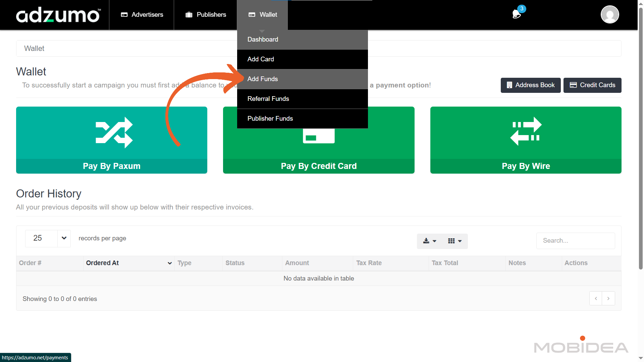Click the Pay By Credit Card tile
Viewport: 644px width, 362px height.
(319, 166)
